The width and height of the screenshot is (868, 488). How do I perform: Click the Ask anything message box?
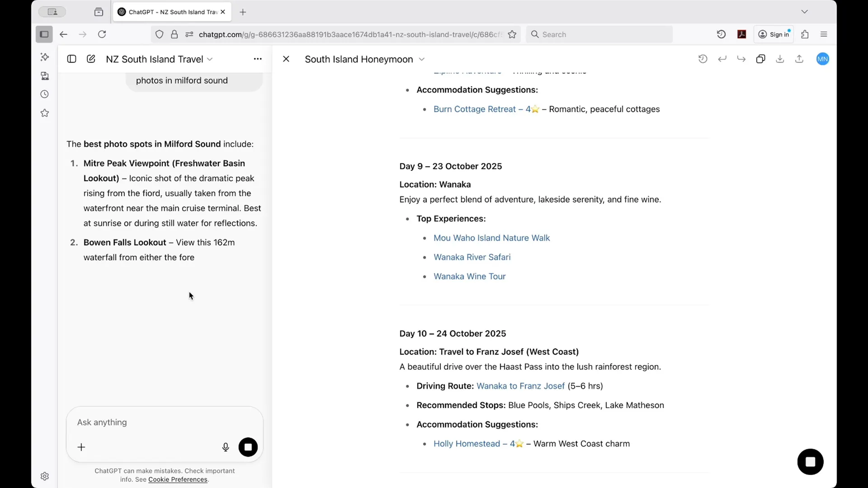[x=165, y=422]
